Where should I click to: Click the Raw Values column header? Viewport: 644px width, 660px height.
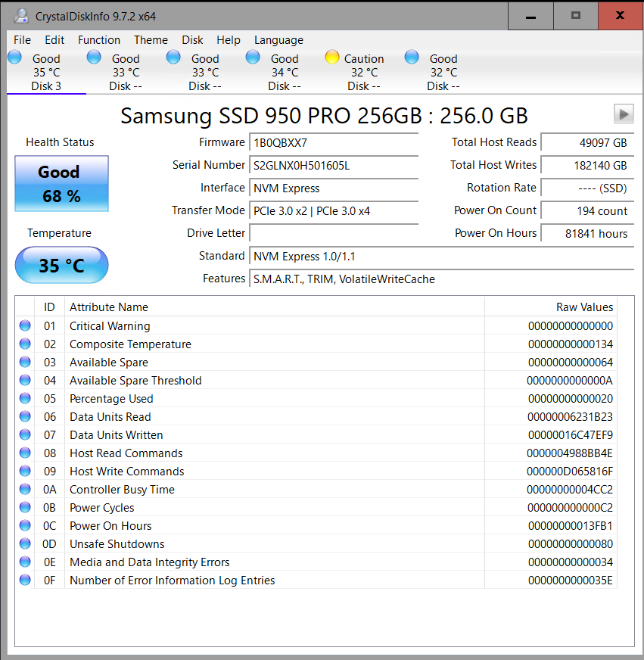tap(550, 307)
